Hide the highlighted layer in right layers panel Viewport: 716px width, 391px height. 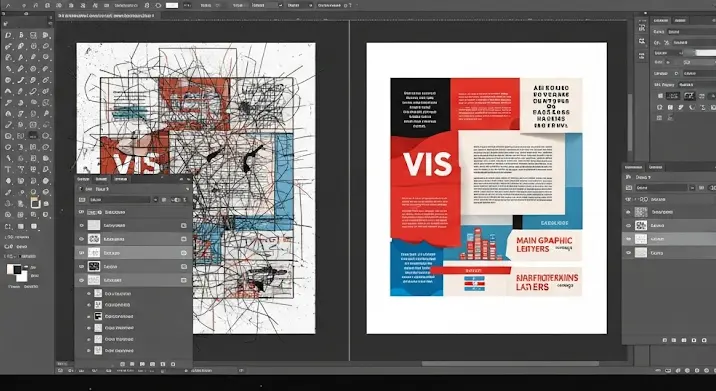pos(628,239)
